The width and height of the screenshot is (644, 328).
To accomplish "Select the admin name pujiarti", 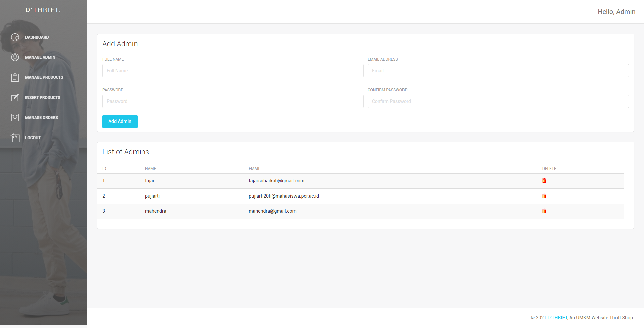I will click(152, 196).
